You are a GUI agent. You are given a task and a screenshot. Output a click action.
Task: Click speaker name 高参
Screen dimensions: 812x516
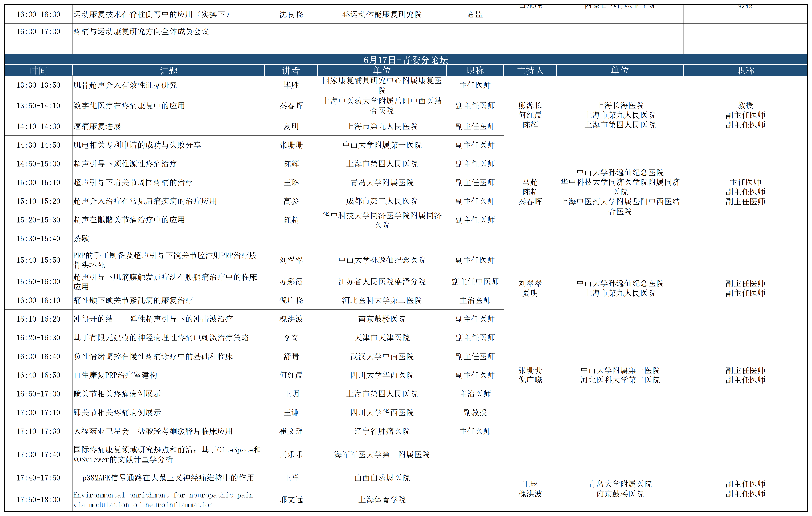click(x=291, y=201)
